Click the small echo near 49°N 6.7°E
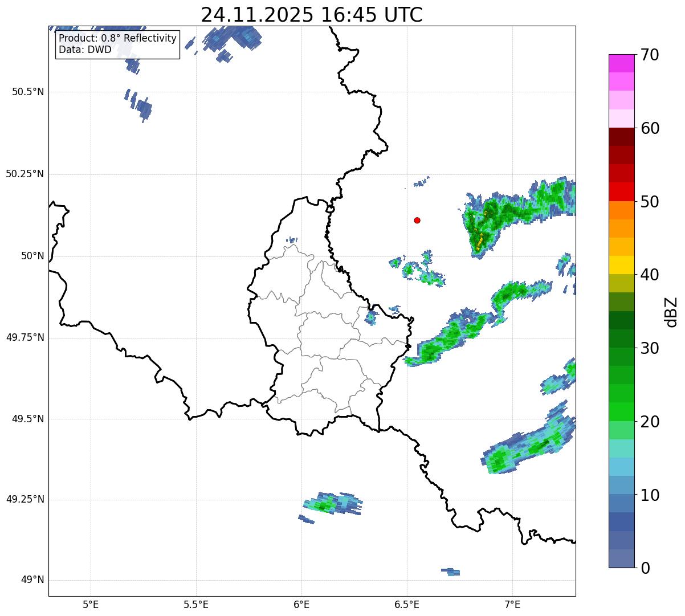685x616 pixels. [x=451, y=572]
